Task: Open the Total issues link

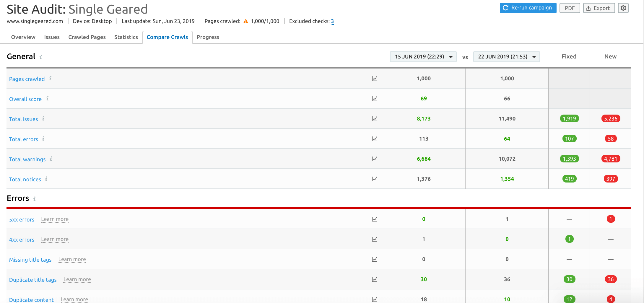Action: coord(24,119)
